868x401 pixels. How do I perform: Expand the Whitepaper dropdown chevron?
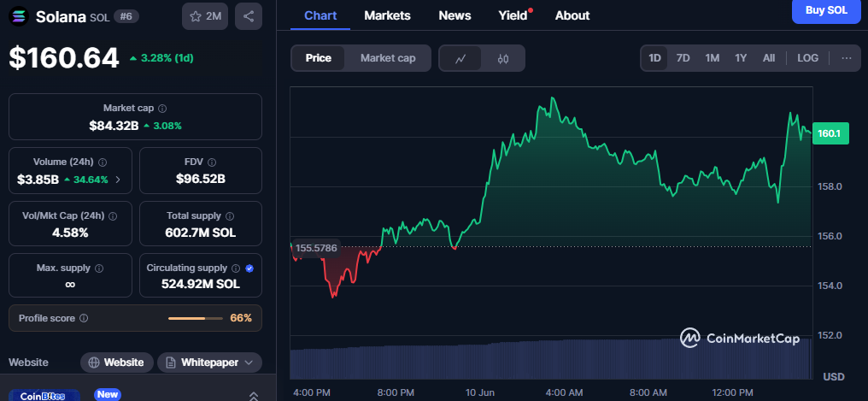[249, 363]
